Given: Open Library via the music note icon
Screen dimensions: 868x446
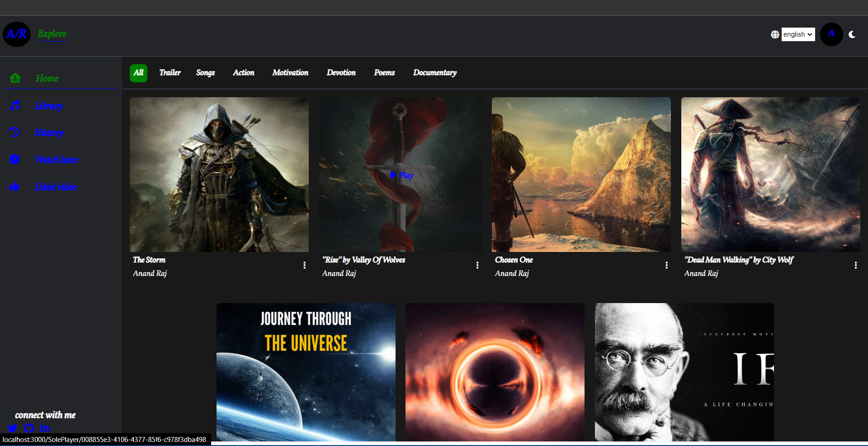Looking at the screenshot, I should pos(15,105).
